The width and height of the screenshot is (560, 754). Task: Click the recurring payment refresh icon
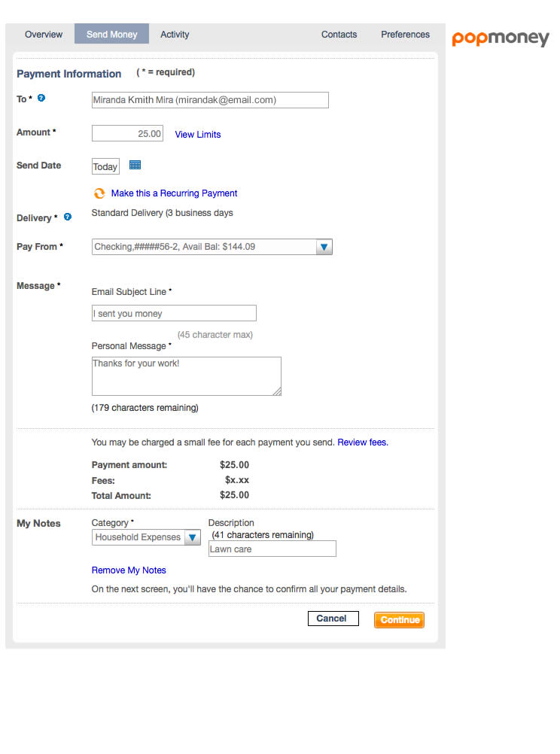point(99,193)
